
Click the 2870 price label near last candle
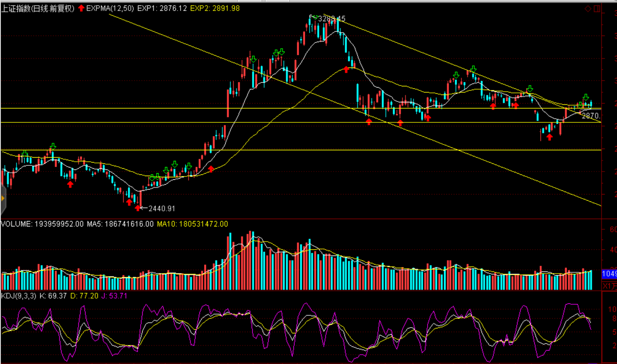click(590, 116)
